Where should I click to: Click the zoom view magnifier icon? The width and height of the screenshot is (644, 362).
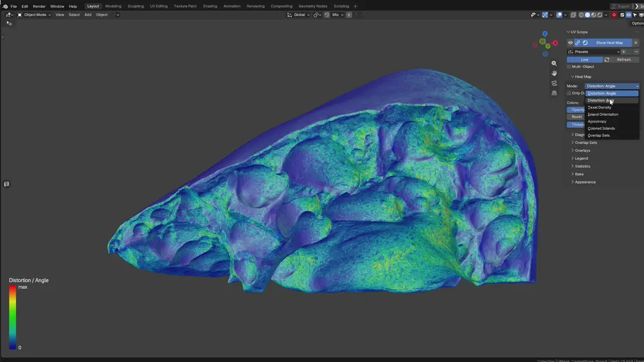[x=554, y=64]
